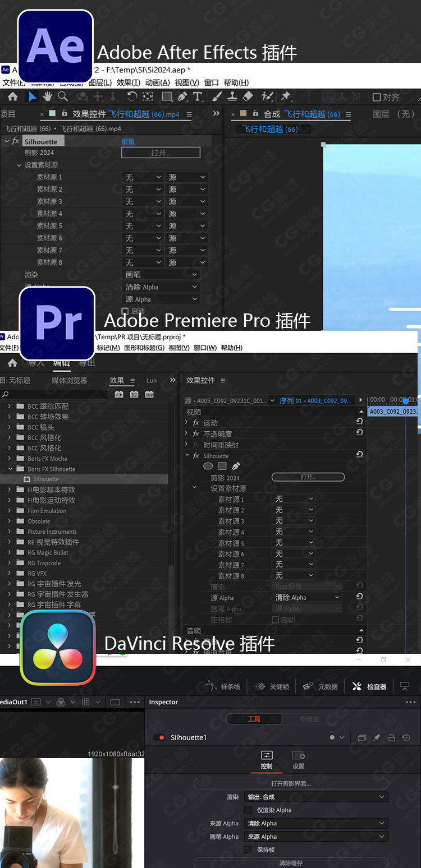The image size is (421, 868).
Task: Select the Type tool in After Effects
Action: (x=197, y=96)
